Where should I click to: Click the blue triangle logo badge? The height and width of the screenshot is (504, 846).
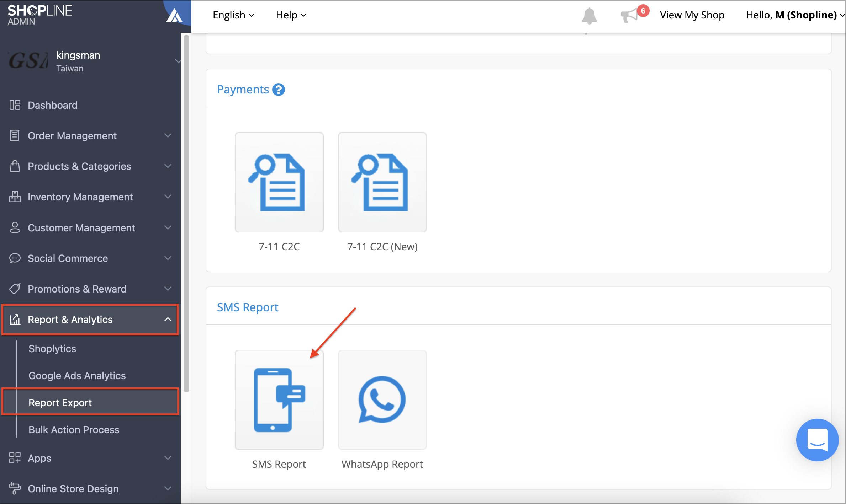174,16
